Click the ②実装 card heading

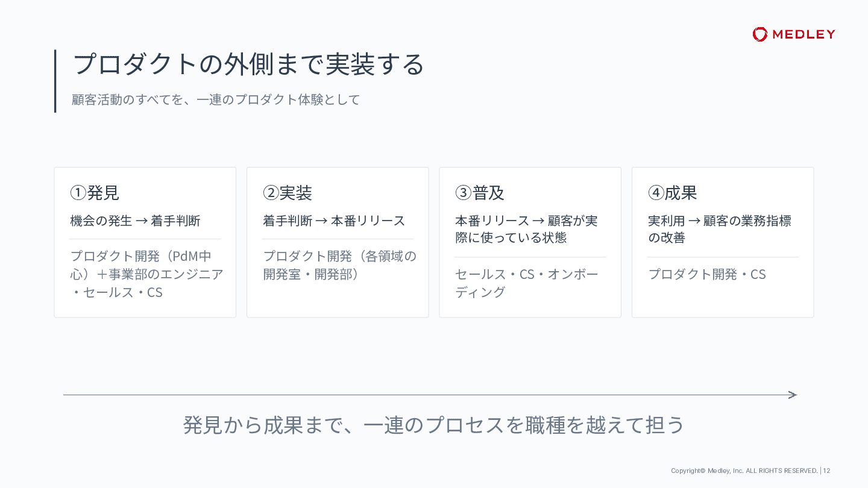tap(288, 193)
